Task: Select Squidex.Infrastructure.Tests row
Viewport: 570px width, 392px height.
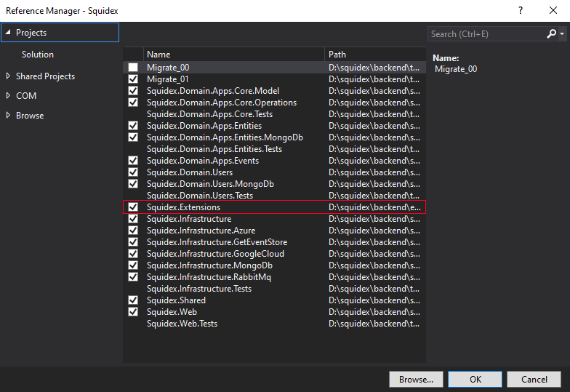Action: pos(275,288)
